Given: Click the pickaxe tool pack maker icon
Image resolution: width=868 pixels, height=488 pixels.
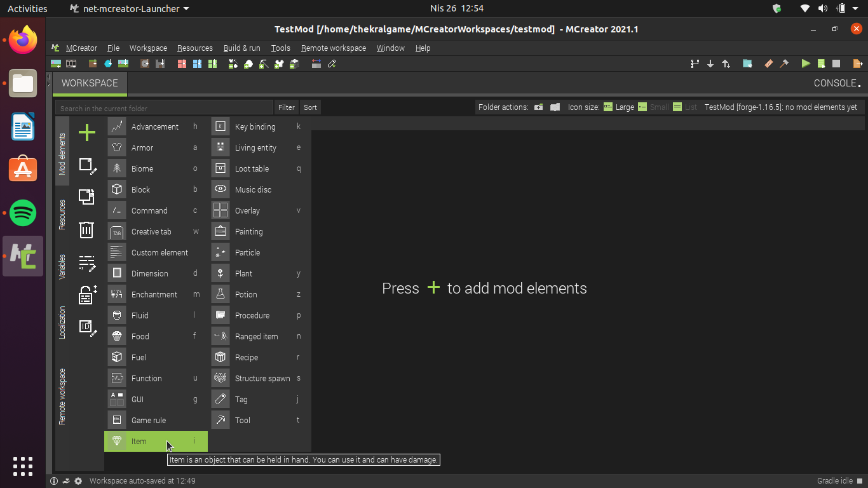Looking at the screenshot, I should click(x=264, y=64).
